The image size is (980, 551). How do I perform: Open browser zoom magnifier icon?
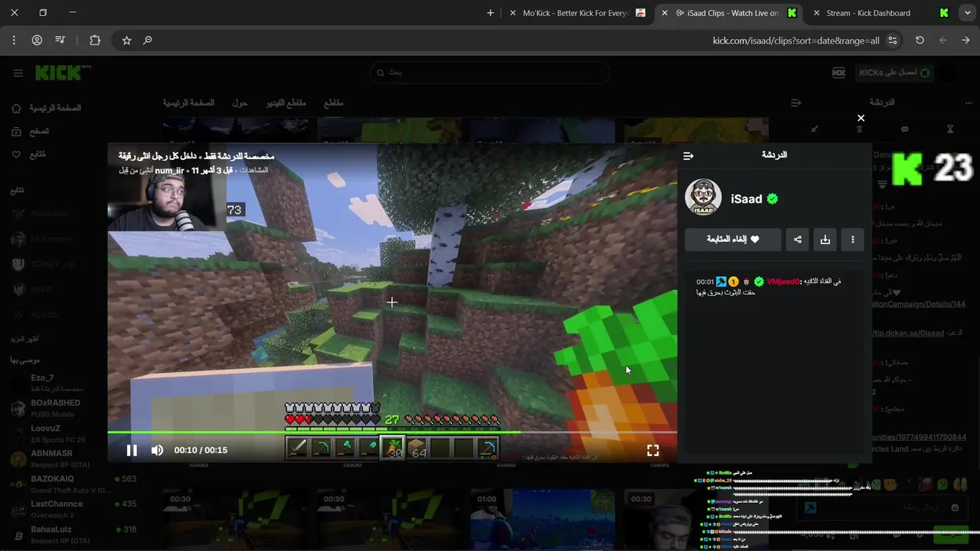click(148, 40)
